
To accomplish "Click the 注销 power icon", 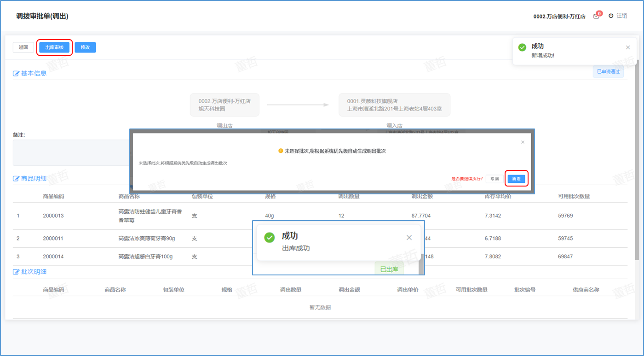I will [x=611, y=16].
